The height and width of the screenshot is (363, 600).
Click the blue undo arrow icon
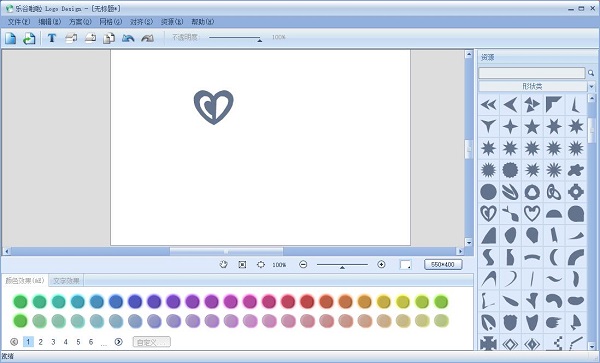point(128,38)
